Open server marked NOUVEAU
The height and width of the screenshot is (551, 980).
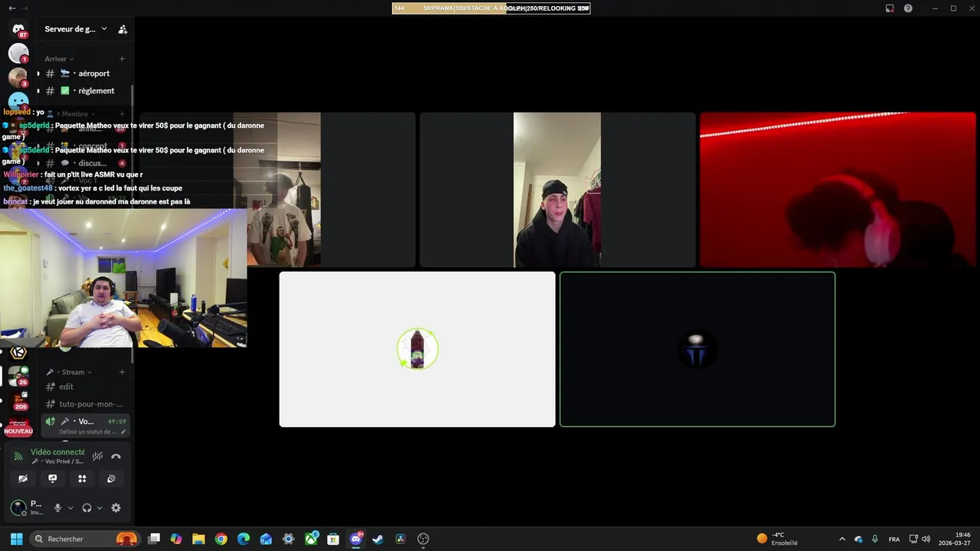click(x=18, y=427)
